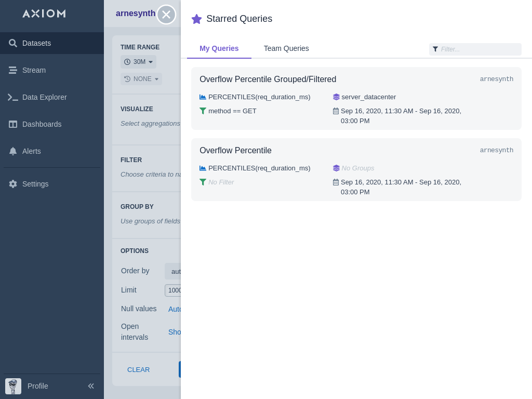Close the Starred Queries panel
The height and width of the screenshot is (399, 532).
click(x=166, y=15)
